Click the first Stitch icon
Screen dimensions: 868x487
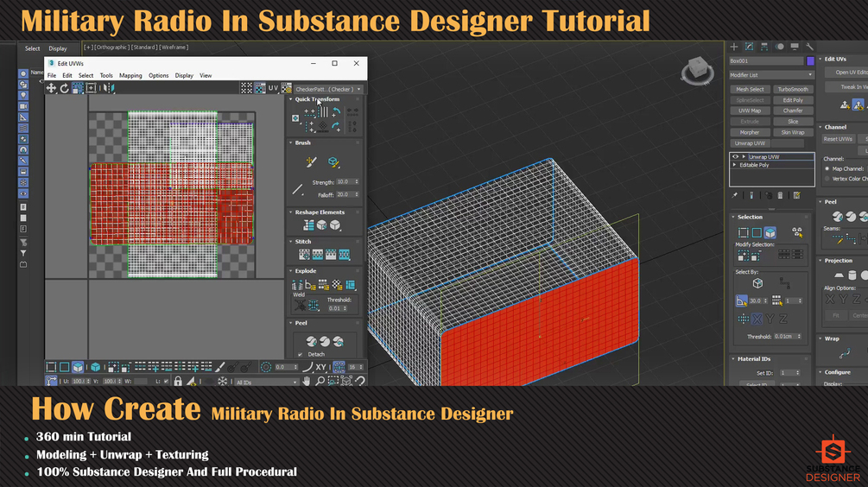304,255
